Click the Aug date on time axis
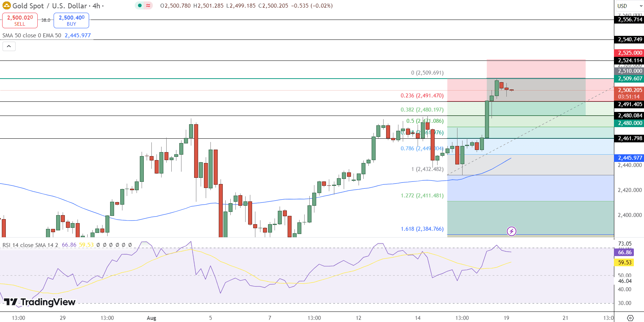Viewport: 644px width, 322px height. pos(151,318)
